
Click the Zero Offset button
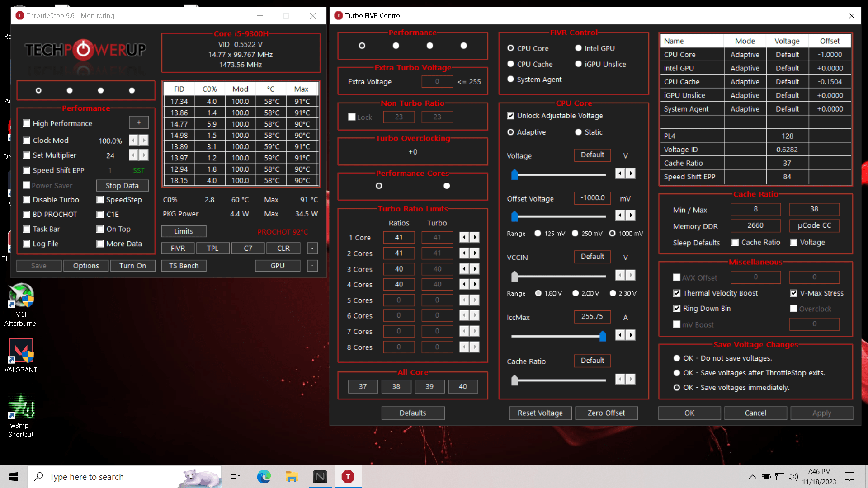tap(606, 413)
